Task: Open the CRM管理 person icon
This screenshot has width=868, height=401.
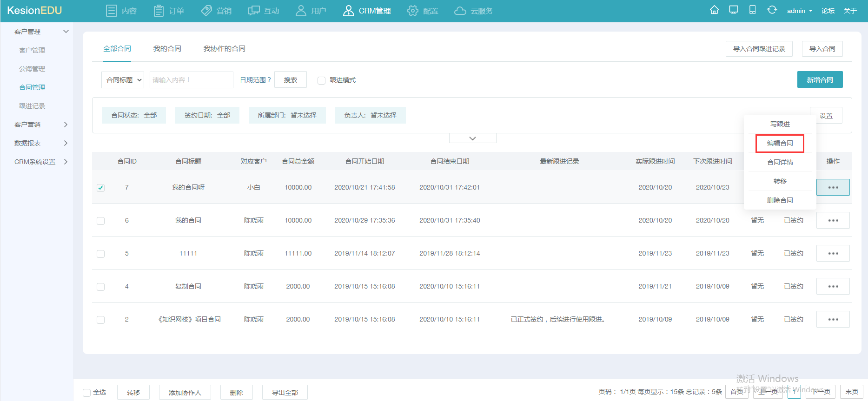Action: click(x=348, y=11)
